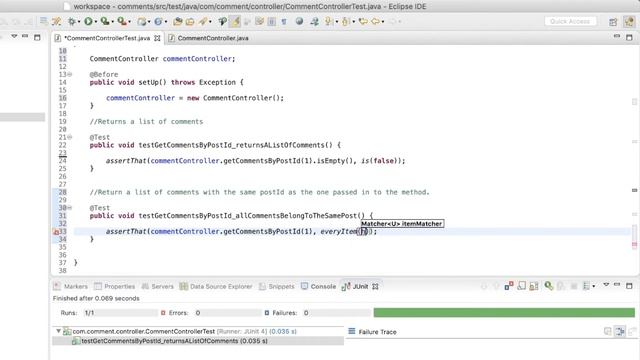Minimize the editor area
This screenshot has height=360, width=640.
617,37
